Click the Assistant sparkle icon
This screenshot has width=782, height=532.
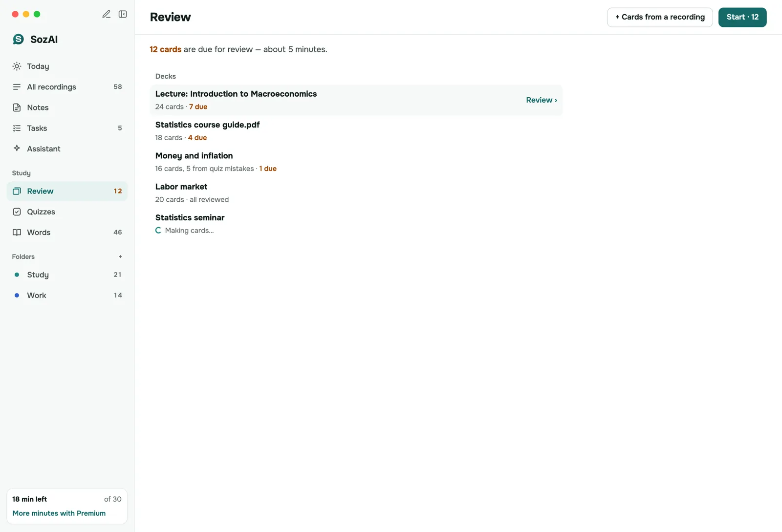point(17,148)
